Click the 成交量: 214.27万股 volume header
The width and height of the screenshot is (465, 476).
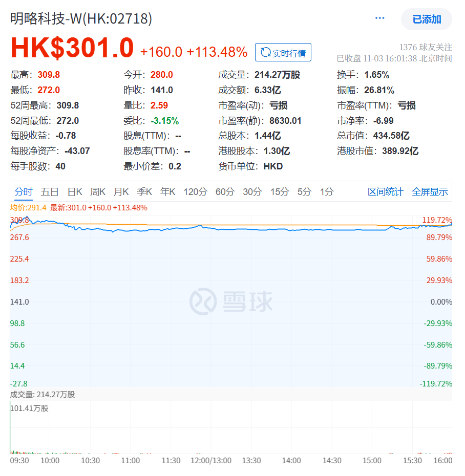pyautogui.click(x=43, y=395)
